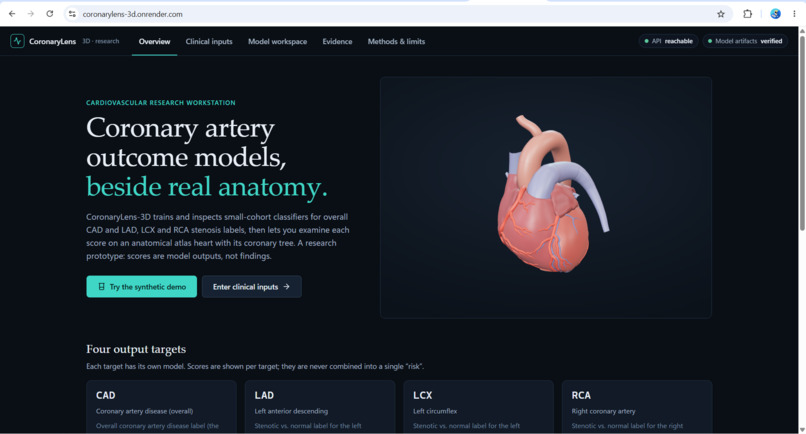
Task: Start the Try the synthetic demo button
Action: click(x=141, y=286)
